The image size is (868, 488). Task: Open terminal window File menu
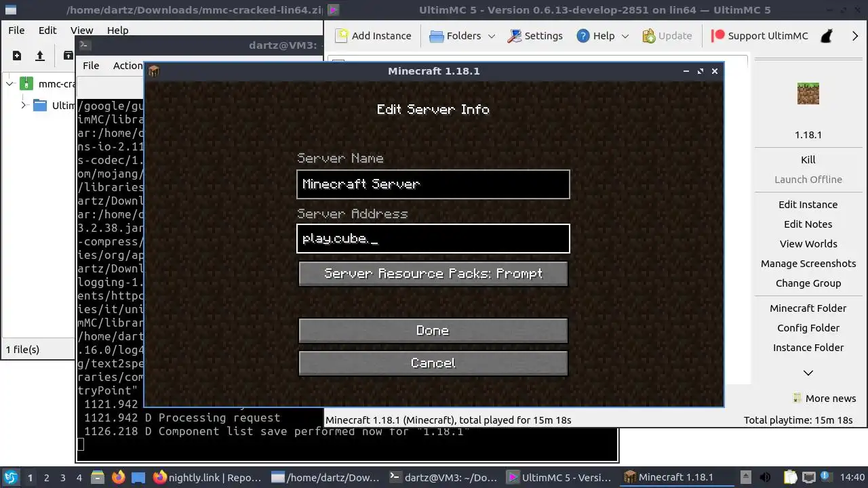(91, 66)
